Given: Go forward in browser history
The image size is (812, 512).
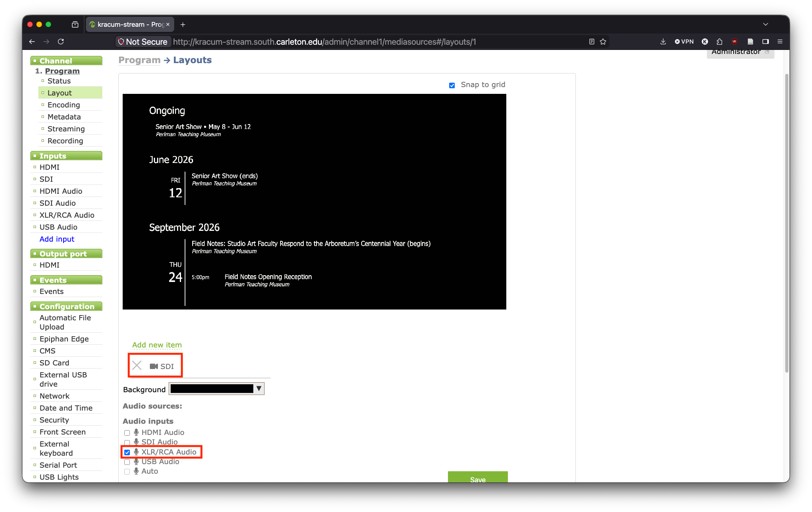Looking at the screenshot, I should pos(46,42).
